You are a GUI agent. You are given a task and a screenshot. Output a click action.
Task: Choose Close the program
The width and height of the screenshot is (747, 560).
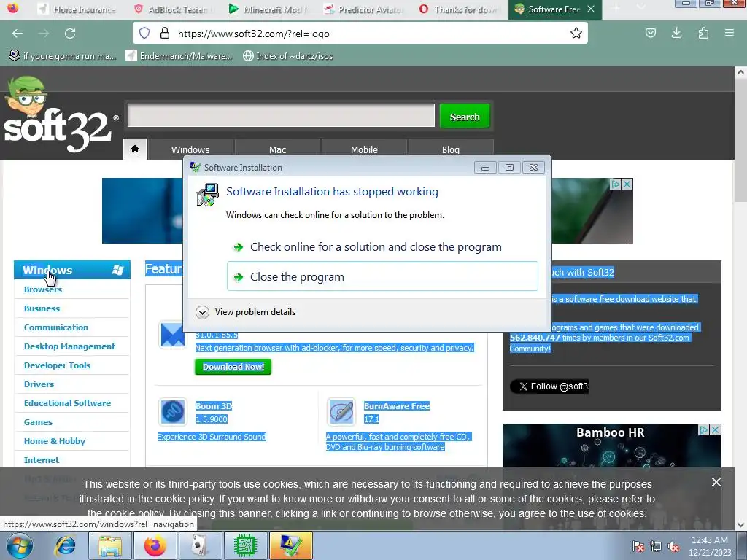[382, 276]
